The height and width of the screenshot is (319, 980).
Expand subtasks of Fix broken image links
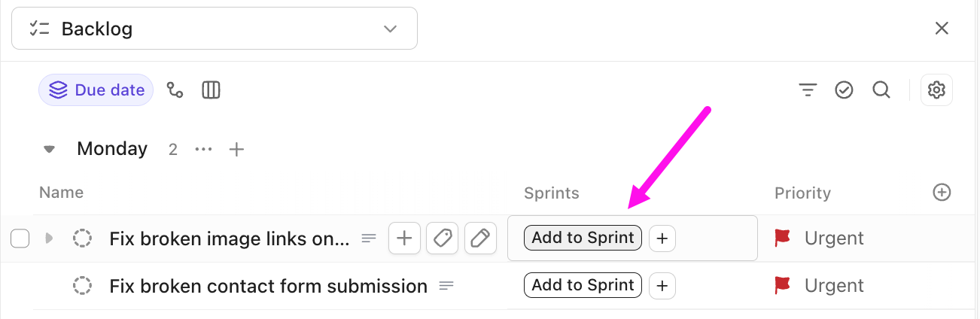(50, 238)
